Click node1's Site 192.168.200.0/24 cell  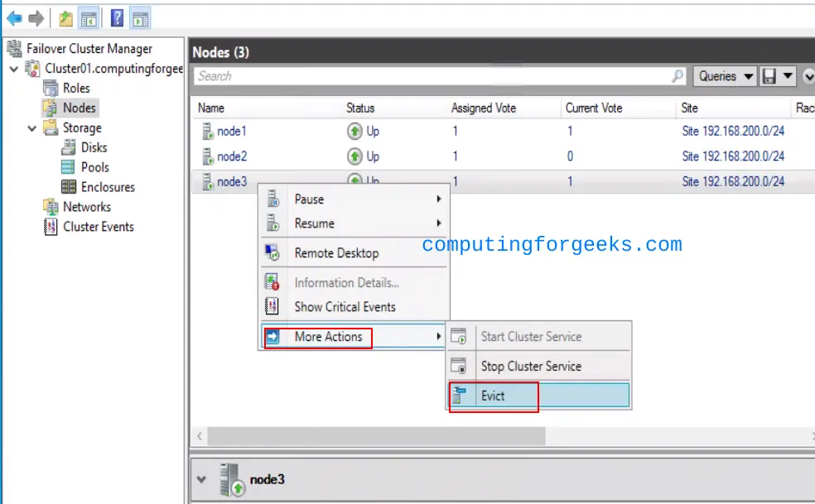pyautogui.click(x=733, y=131)
